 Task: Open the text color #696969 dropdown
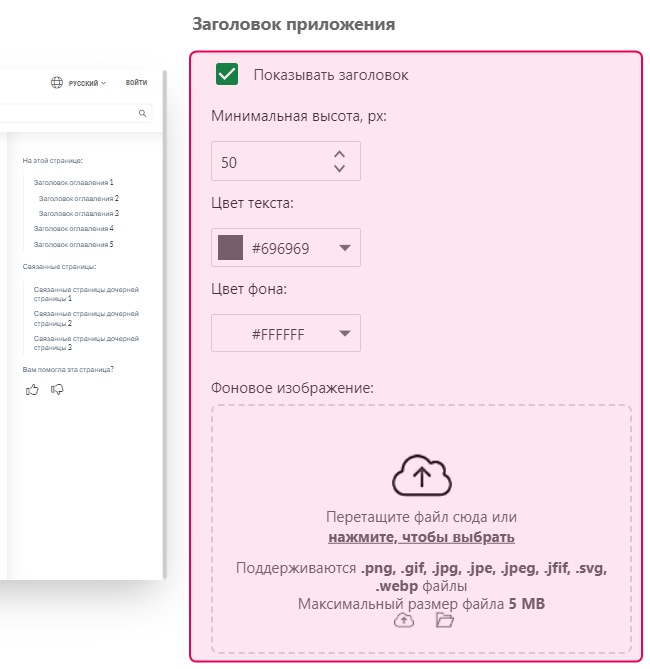pyautogui.click(x=345, y=248)
